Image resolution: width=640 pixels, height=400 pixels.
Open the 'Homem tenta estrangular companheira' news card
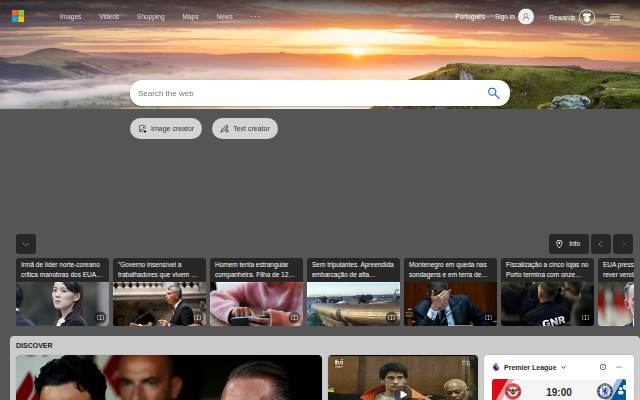(x=256, y=292)
